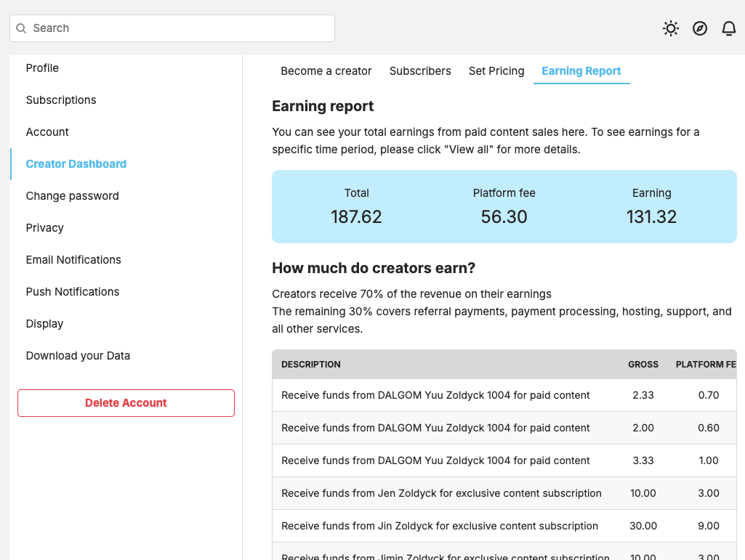Click the DESCRIPTION column header
The height and width of the screenshot is (560, 745).
tap(311, 365)
